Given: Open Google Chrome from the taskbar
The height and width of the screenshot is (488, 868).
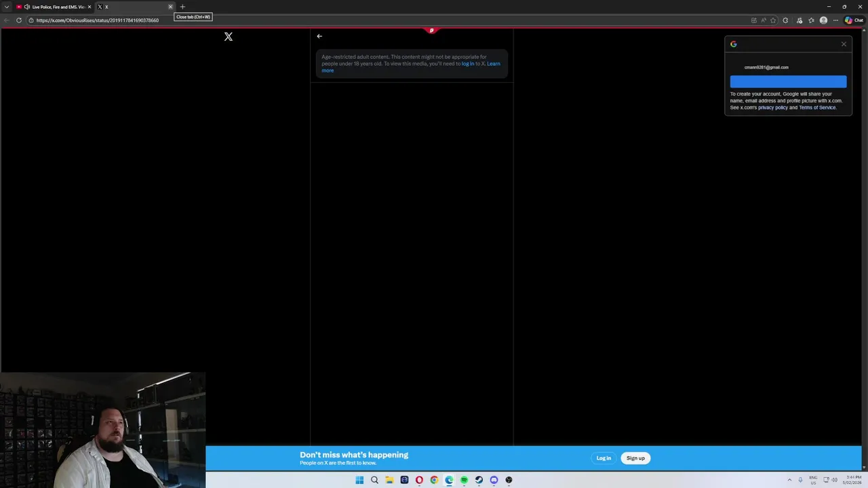Looking at the screenshot, I should coord(434,480).
